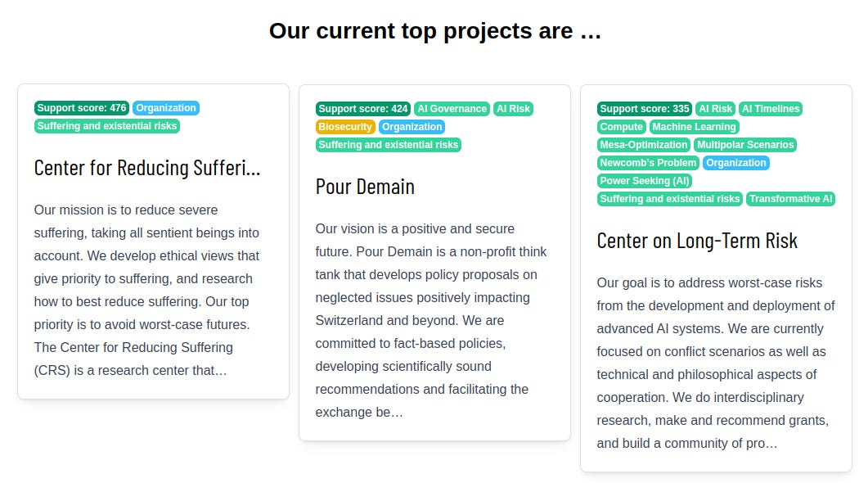Select the Machine Learning tag
The height and width of the screenshot is (483, 868).
point(695,127)
